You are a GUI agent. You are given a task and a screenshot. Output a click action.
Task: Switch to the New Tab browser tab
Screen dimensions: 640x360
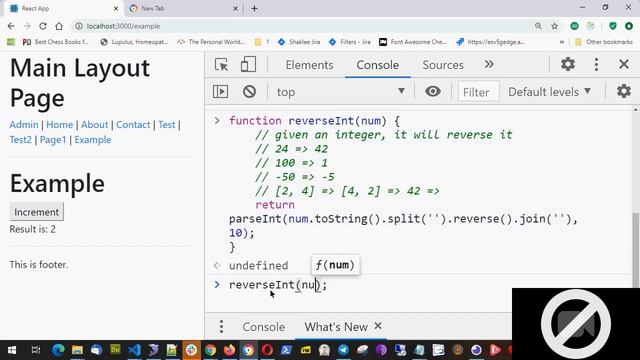pyautogui.click(x=183, y=8)
